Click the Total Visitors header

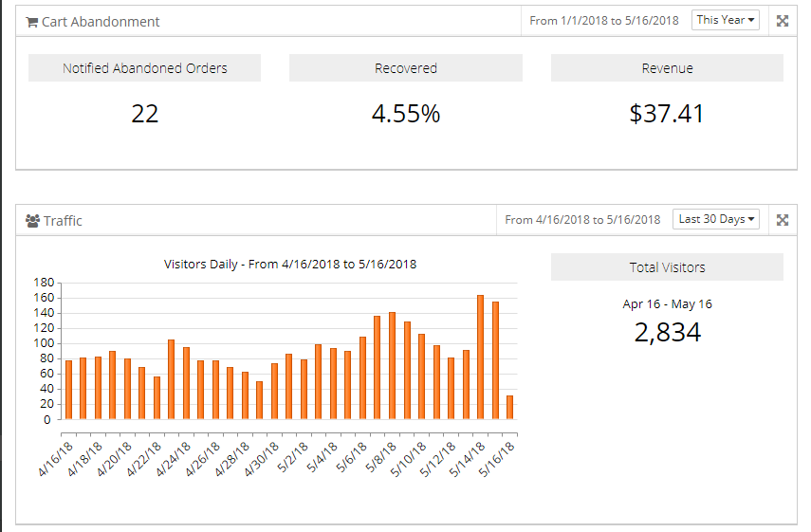pos(667,267)
